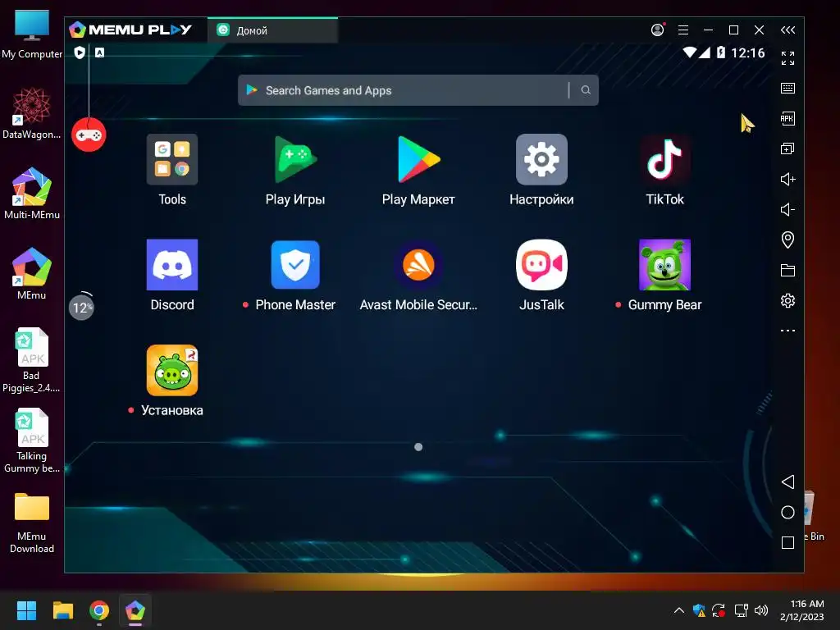Open MEmu sidebar settings gear

click(x=787, y=300)
